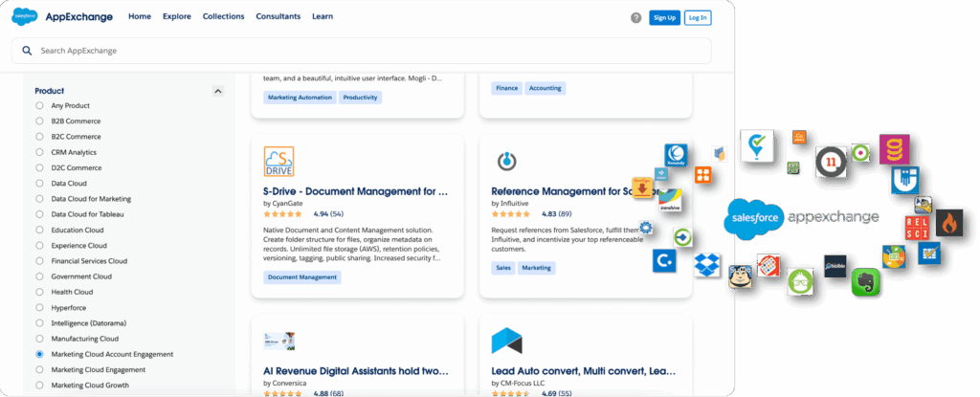Click the map pin checkmark logo tile
Image resolution: width=980 pixels, height=397 pixels.
pos(757,145)
